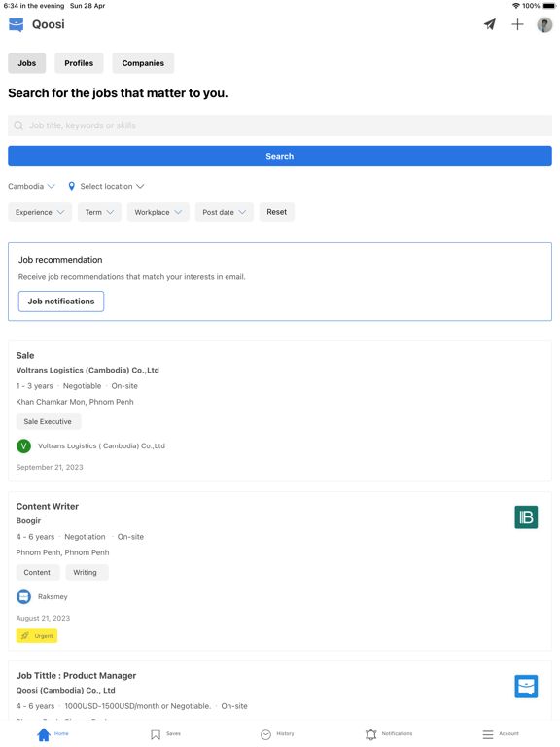Tap the Qoosi app title
The width and height of the screenshot is (560, 747).
coord(48,24)
